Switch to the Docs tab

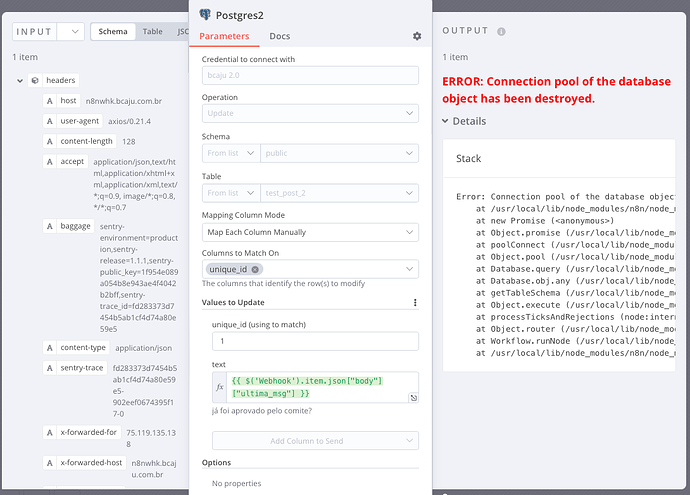tap(280, 37)
